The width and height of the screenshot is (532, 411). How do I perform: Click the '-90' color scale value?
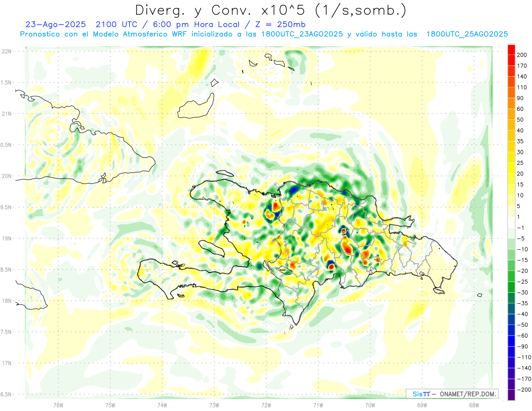(522, 347)
